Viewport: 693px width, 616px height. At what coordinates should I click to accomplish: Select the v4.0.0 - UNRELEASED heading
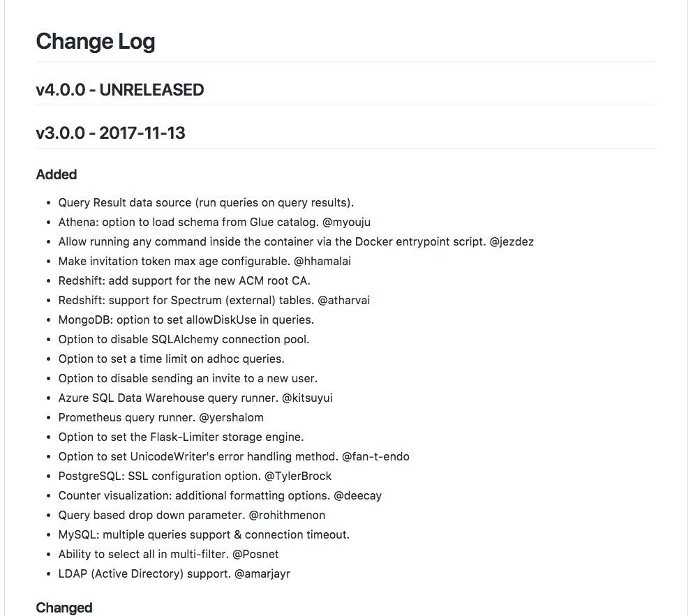click(120, 90)
